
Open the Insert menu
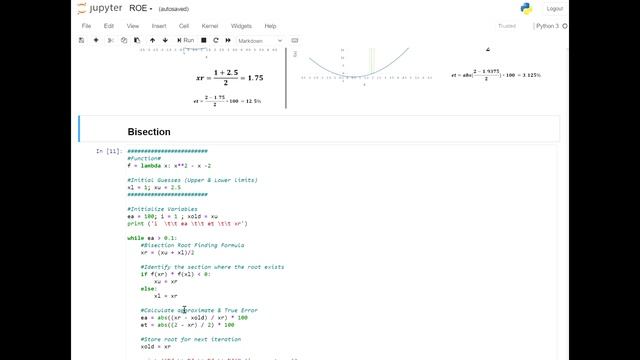tap(159, 26)
